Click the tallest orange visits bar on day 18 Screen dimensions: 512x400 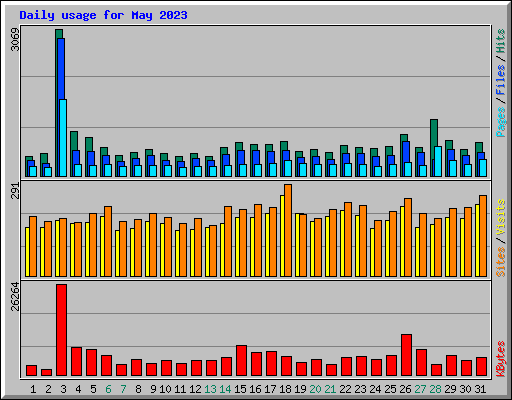[288, 231]
